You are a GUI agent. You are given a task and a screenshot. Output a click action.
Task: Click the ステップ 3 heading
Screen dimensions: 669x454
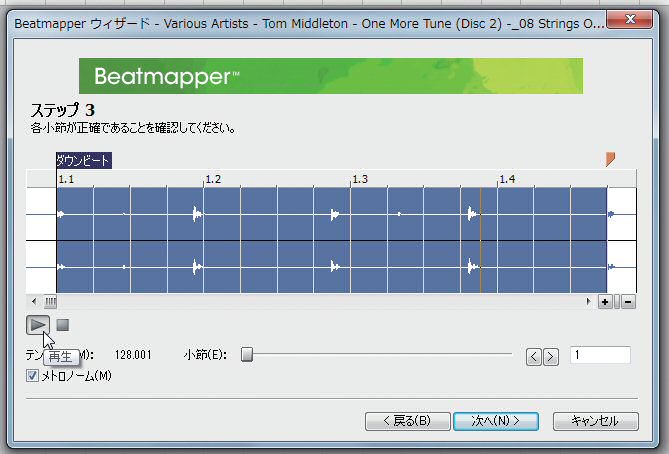coord(63,110)
